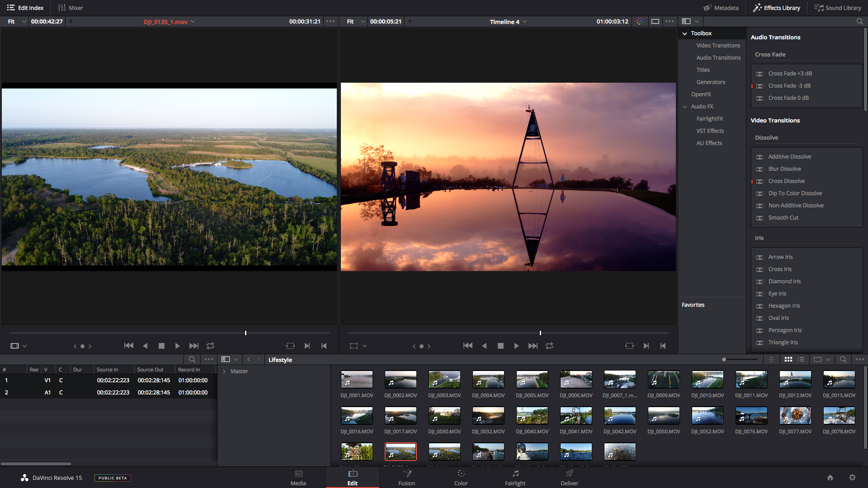This screenshot has width=868, height=488.
Task: Select Smooth Cut transition
Action: click(x=783, y=218)
